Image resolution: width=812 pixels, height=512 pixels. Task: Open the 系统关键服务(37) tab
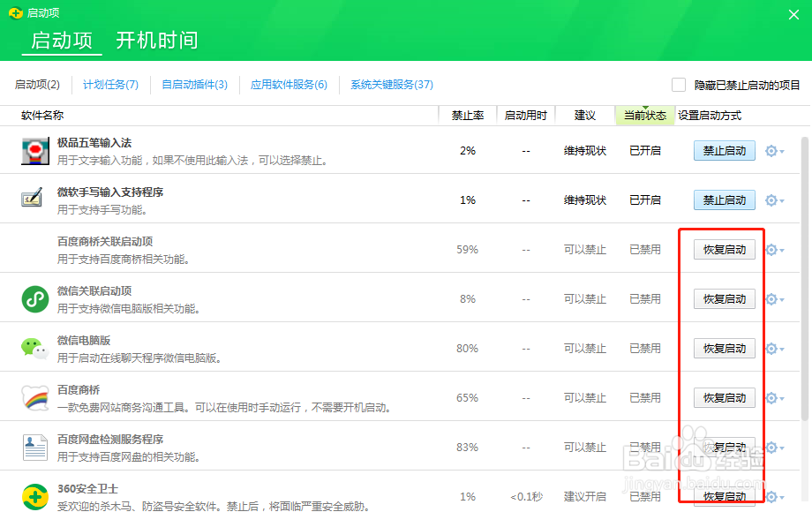pyautogui.click(x=391, y=85)
